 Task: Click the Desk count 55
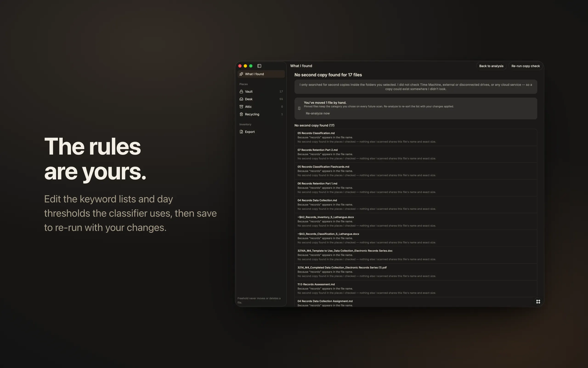pyautogui.click(x=281, y=99)
